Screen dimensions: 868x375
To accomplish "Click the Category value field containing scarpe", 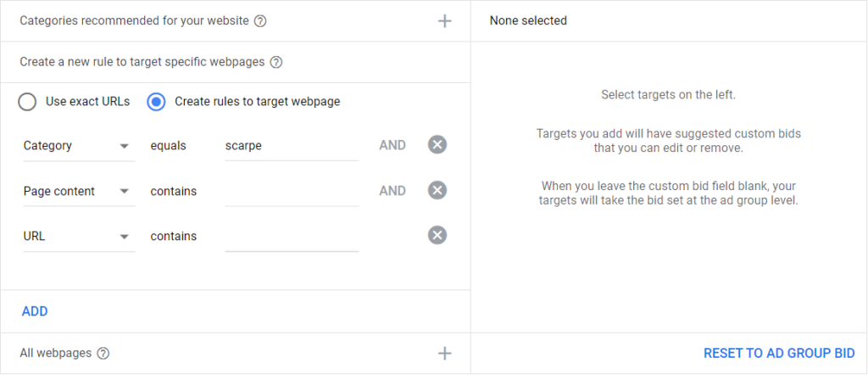I will (292, 146).
